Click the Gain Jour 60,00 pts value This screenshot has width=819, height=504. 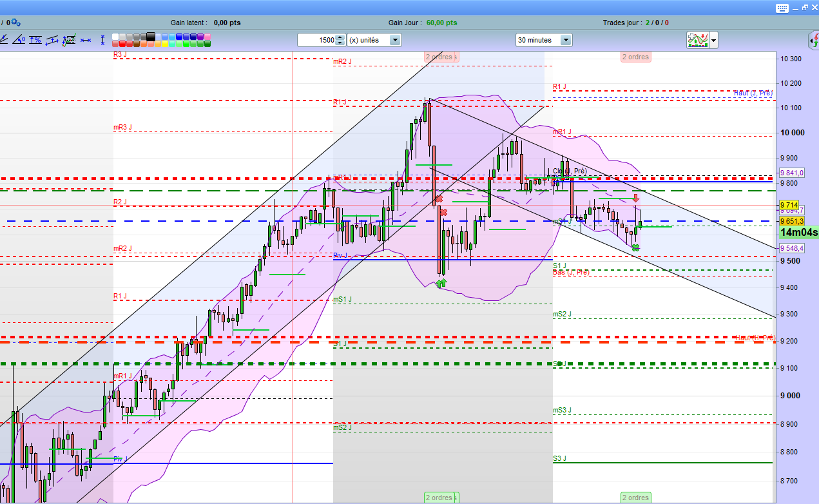pos(441,23)
